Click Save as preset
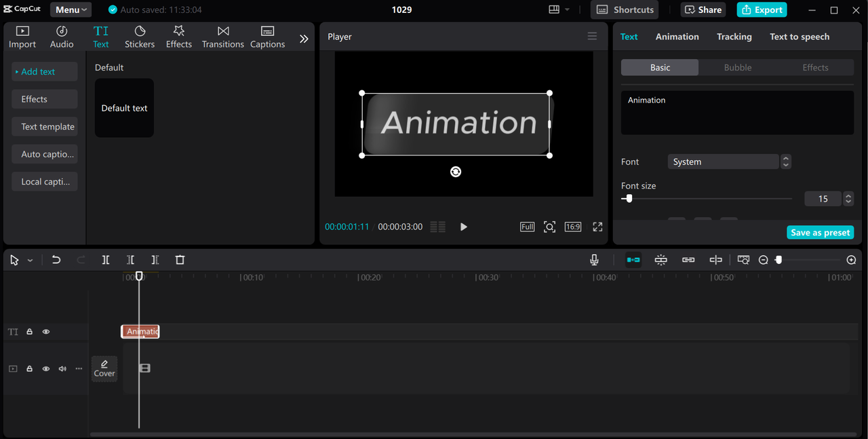Viewport: 868px width, 439px height. [820, 233]
